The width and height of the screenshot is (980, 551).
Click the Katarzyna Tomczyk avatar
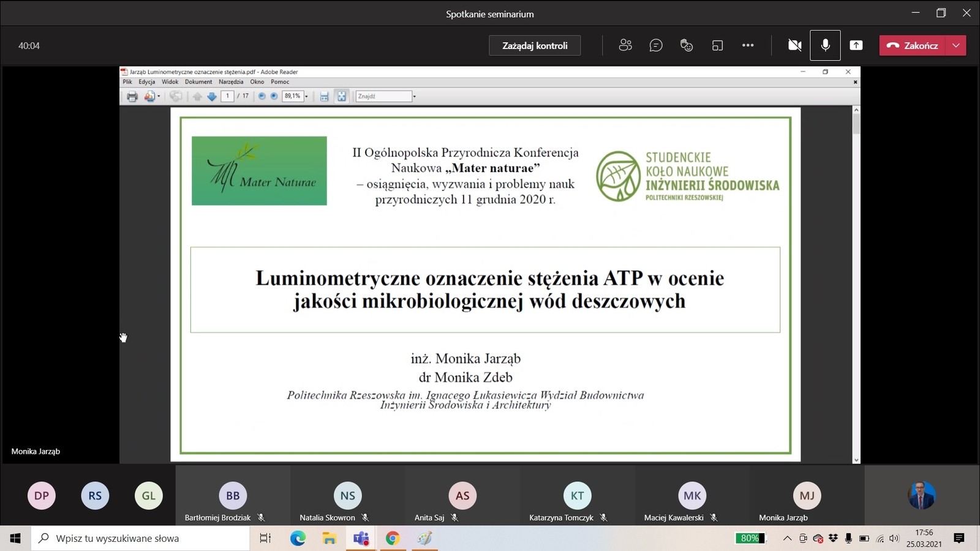[x=577, y=495]
